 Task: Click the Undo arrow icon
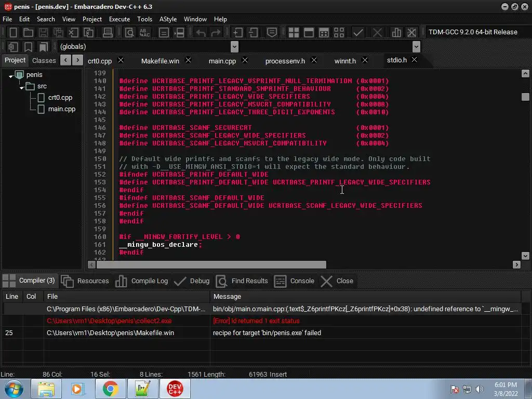point(201,33)
